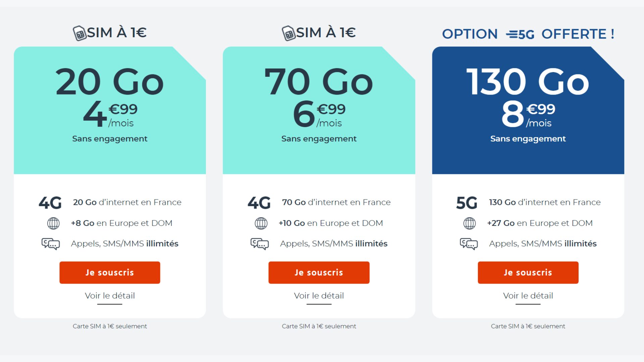
Task: Click the SIM card icon above 20 Go plan
Action: click(80, 33)
